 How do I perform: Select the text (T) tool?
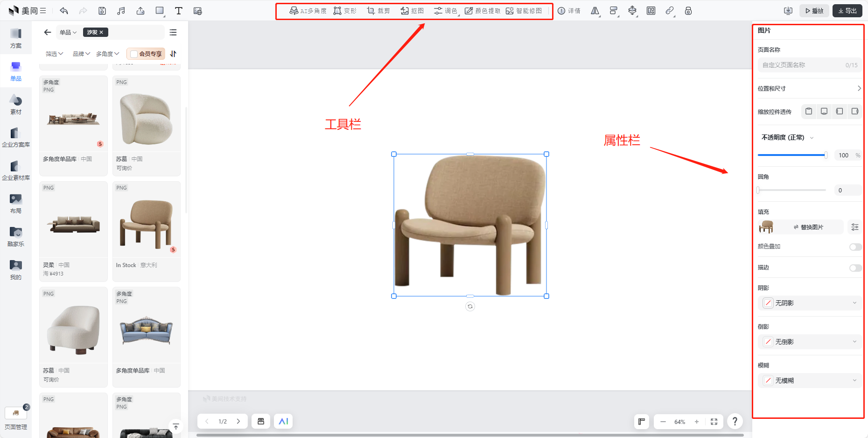178,11
